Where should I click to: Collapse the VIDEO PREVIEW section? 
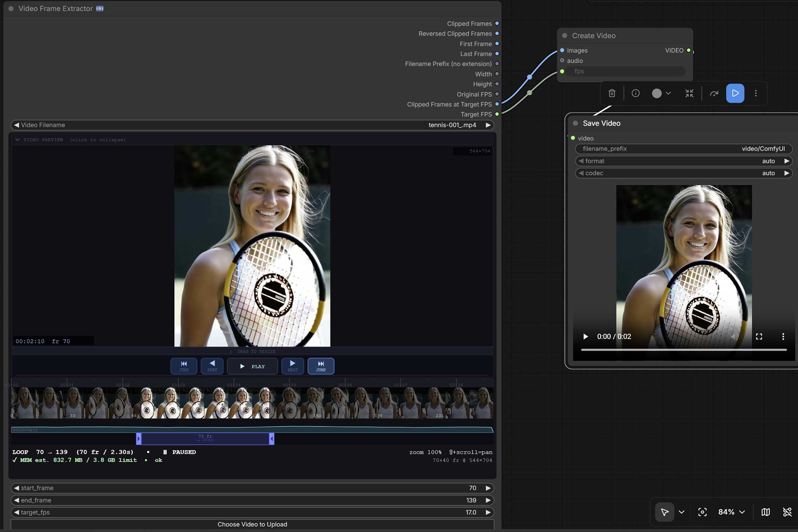(70, 140)
